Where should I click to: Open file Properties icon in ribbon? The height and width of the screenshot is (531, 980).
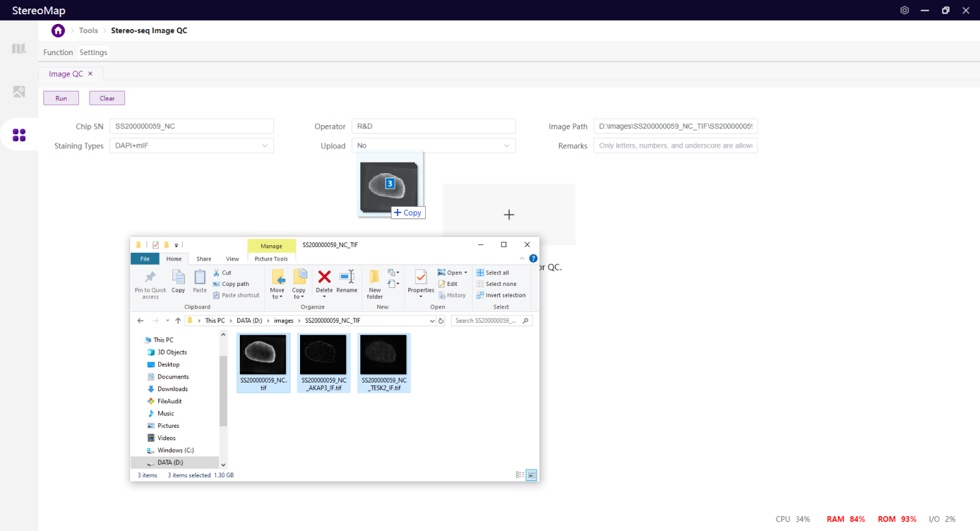point(421,280)
